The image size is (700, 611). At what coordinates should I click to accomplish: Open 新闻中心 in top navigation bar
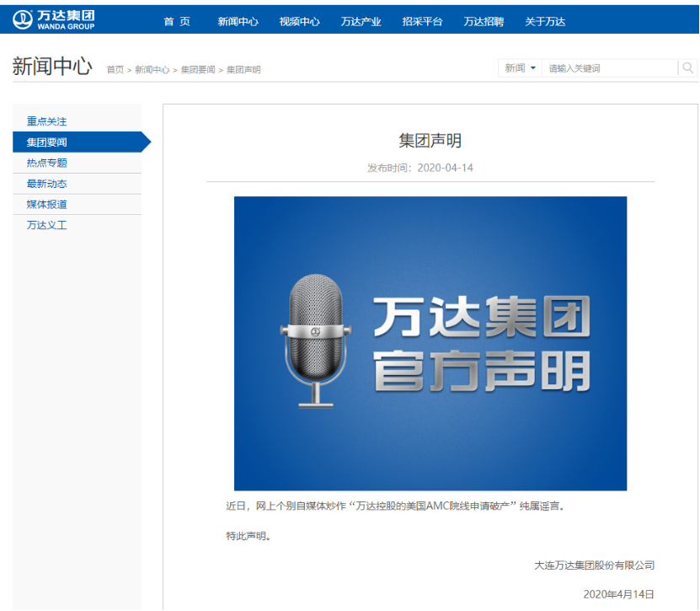point(238,21)
